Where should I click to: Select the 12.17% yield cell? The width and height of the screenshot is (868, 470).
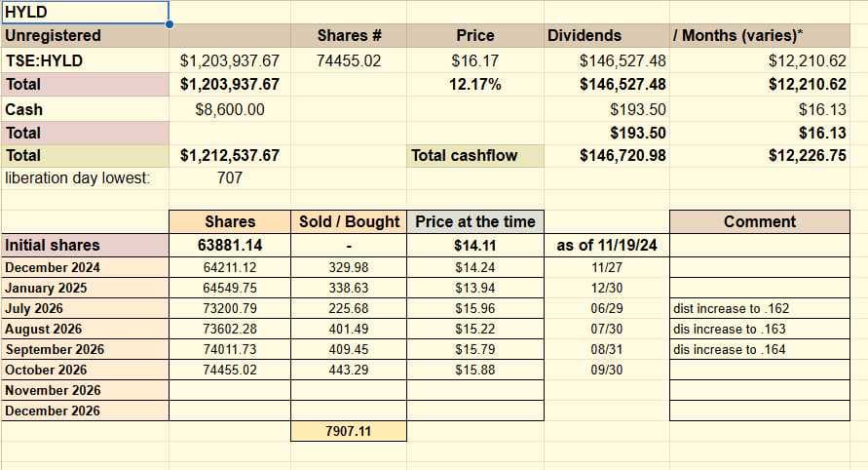pos(475,84)
